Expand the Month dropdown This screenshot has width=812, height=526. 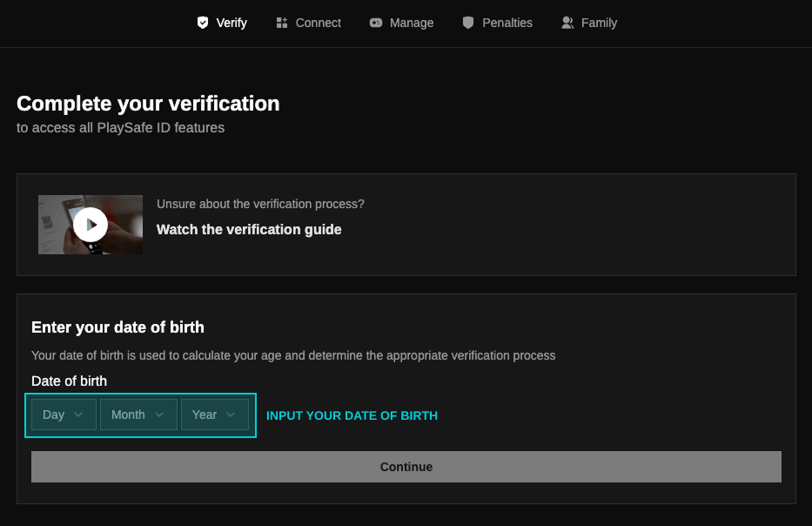coord(138,415)
